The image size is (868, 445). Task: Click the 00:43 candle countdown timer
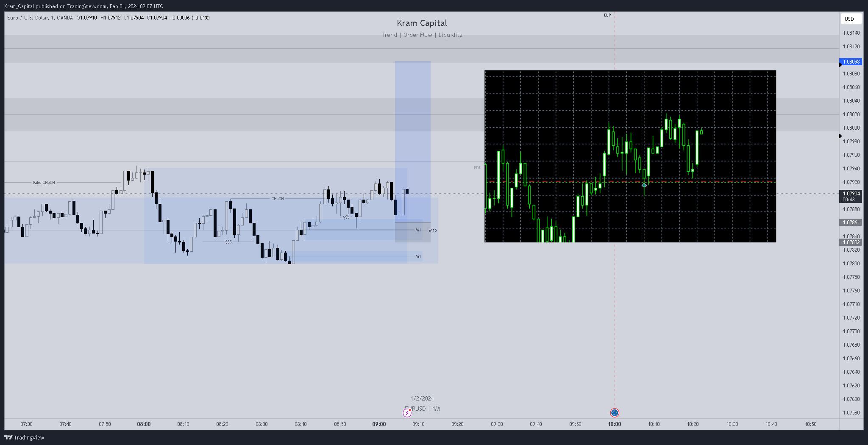click(849, 200)
